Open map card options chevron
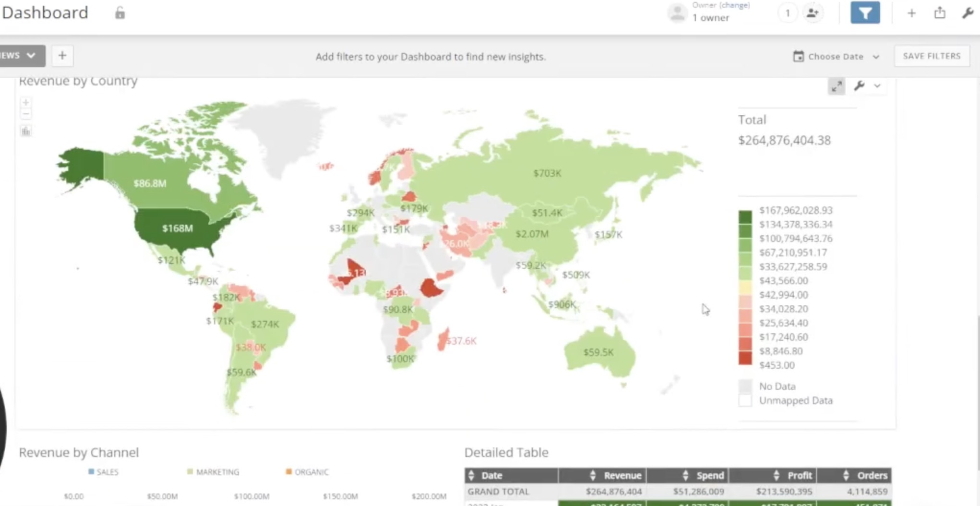The height and width of the screenshot is (506, 980). tap(877, 86)
